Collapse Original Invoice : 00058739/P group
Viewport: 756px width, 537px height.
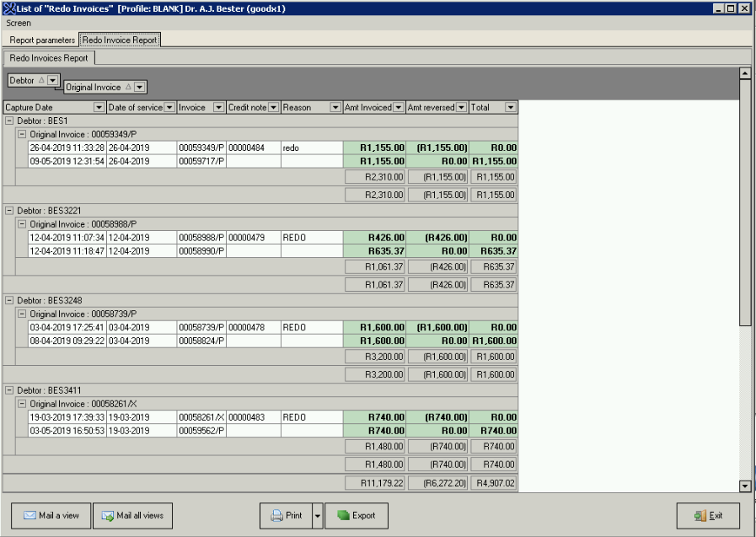(21, 314)
